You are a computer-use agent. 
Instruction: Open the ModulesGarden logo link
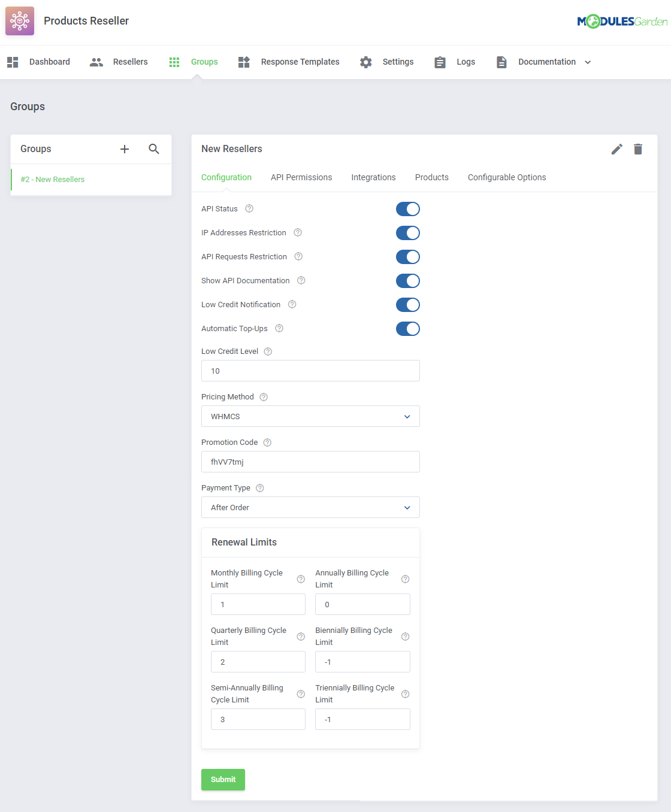click(x=622, y=22)
